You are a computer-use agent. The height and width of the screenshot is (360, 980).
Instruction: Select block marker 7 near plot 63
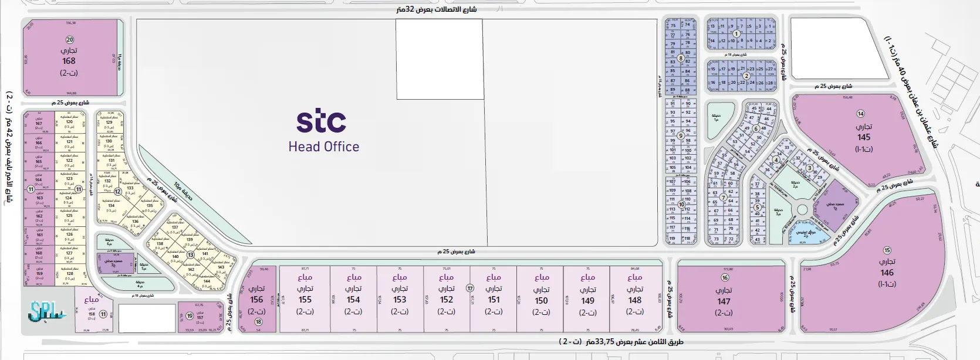tap(723, 197)
